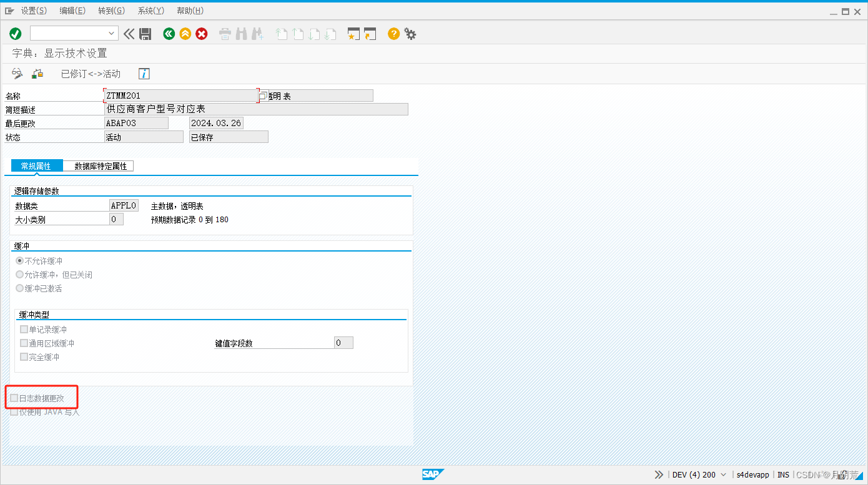Click the INS insert mode indicator
This screenshot has height=485, width=868.
click(x=783, y=474)
